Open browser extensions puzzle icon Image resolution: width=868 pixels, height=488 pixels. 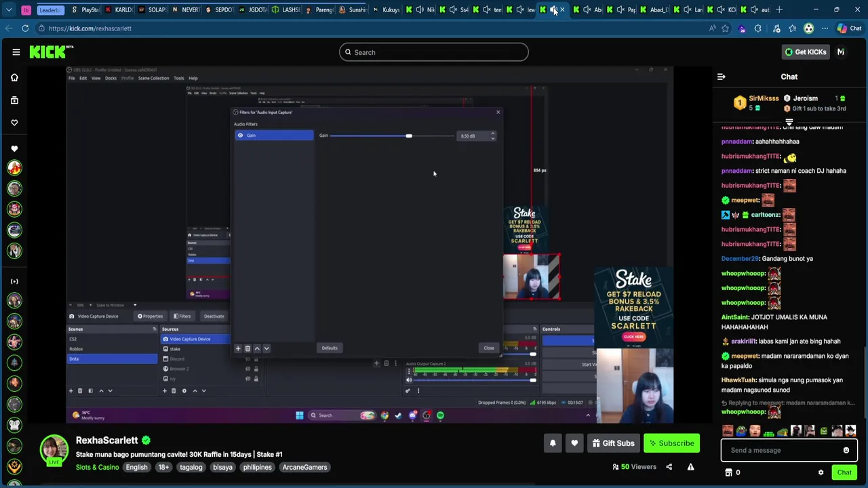point(758,28)
